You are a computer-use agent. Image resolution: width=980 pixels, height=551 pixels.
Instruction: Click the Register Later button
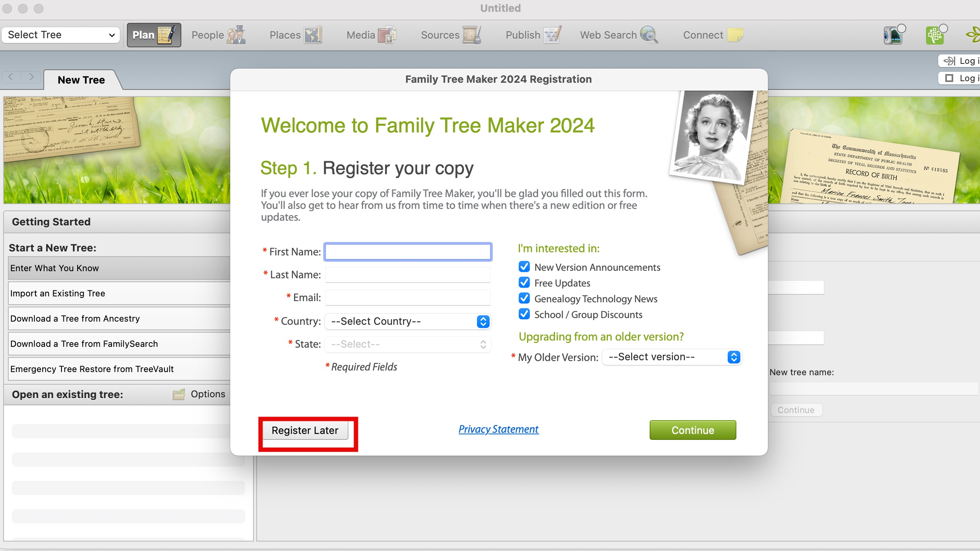pos(305,430)
